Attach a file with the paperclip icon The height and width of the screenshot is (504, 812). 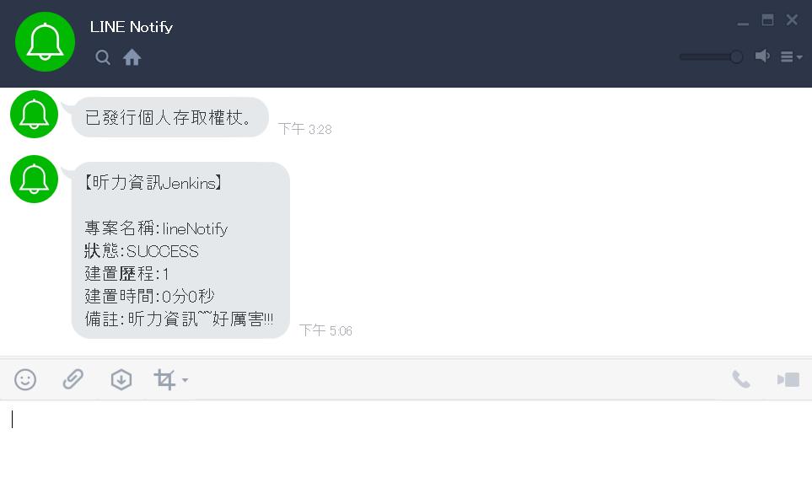coord(73,379)
